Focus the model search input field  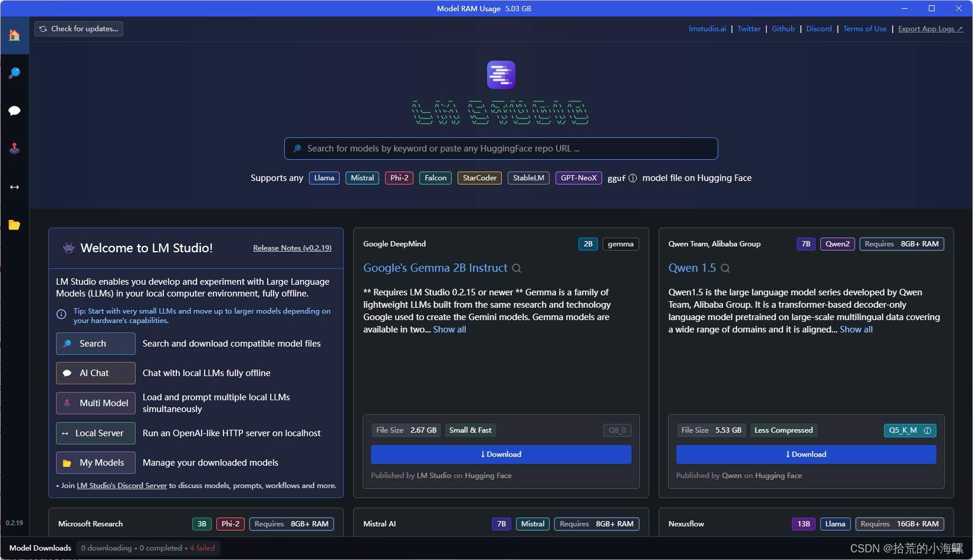tap(501, 149)
